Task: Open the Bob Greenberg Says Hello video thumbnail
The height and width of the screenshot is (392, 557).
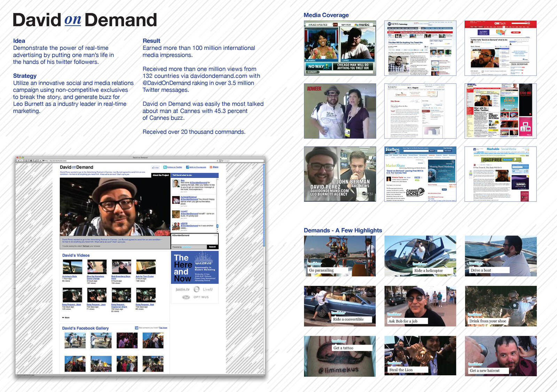Action: coord(121,267)
